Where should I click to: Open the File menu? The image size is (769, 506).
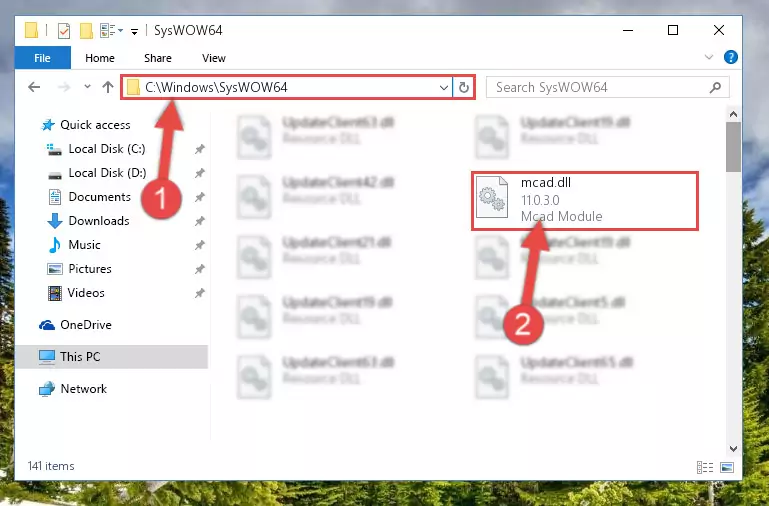[x=42, y=58]
